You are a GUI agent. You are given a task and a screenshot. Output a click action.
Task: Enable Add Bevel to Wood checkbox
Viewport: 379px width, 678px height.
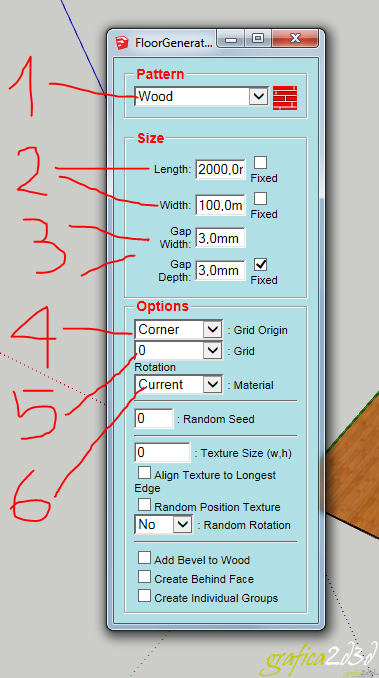pyautogui.click(x=144, y=557)
